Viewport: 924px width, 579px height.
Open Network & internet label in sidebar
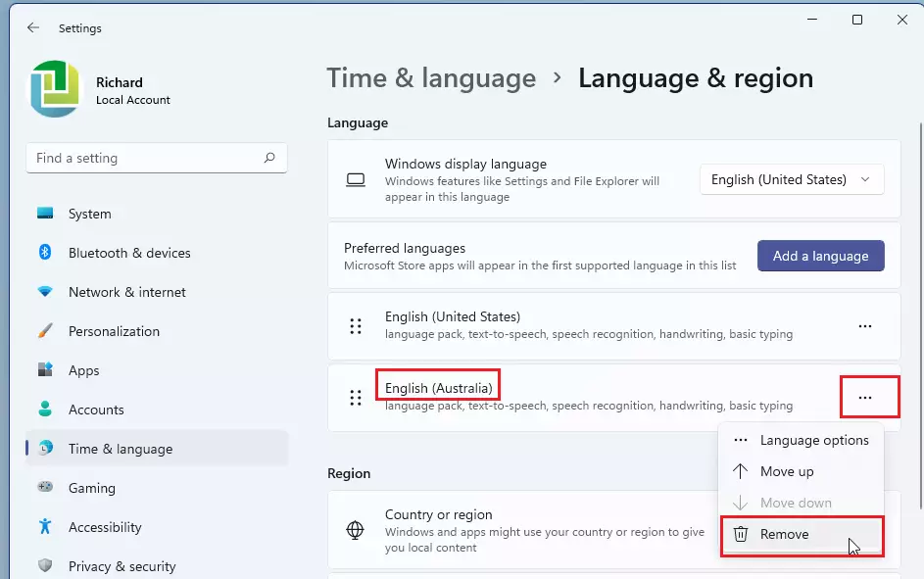[127, 292]
